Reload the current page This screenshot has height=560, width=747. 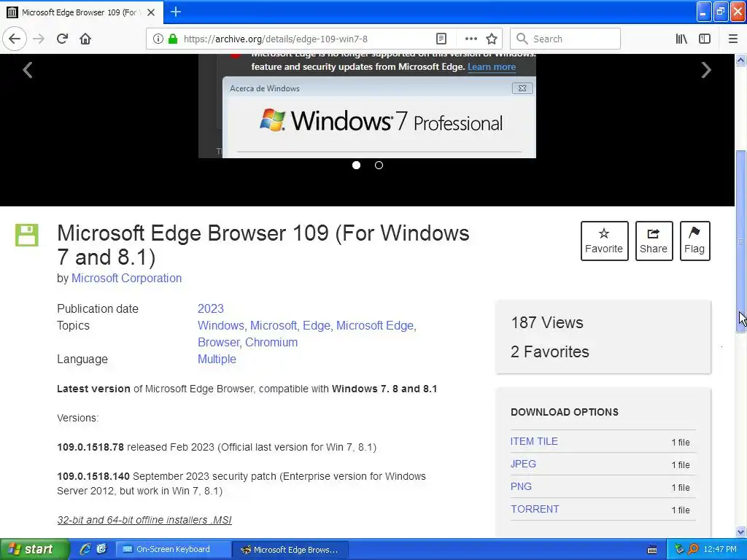62,39
